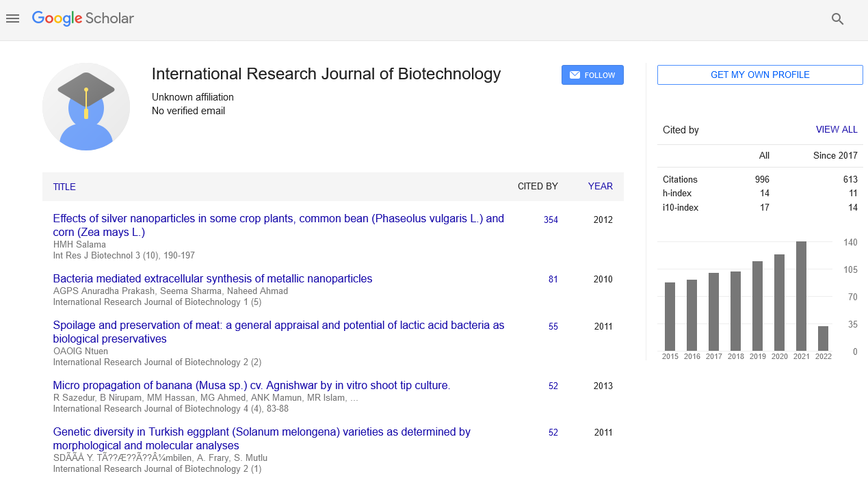This screenshot has width=868, height=478.
Task: Click source Journal of Biotechnology 2 (1)
Action: [157, 468]
